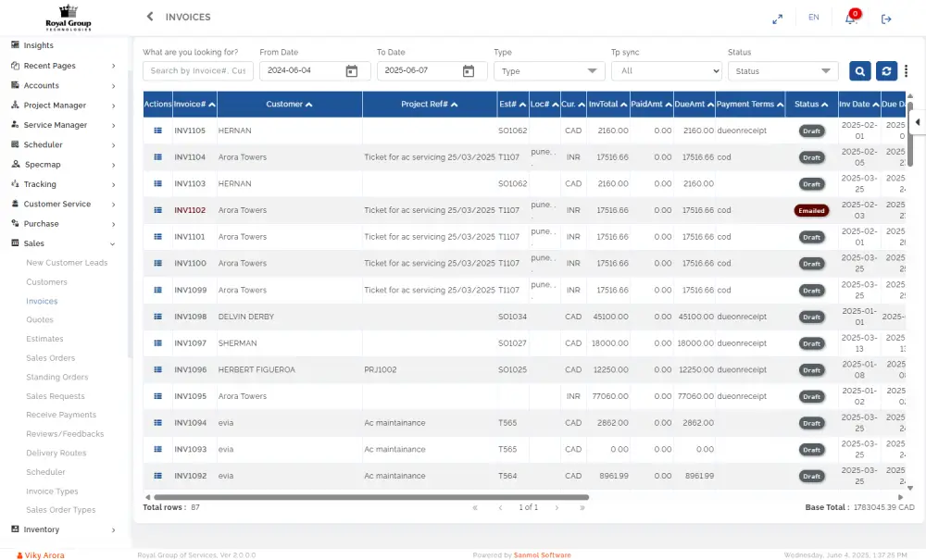
Task: Click the logout icon in header
Action: click(886, 19)
